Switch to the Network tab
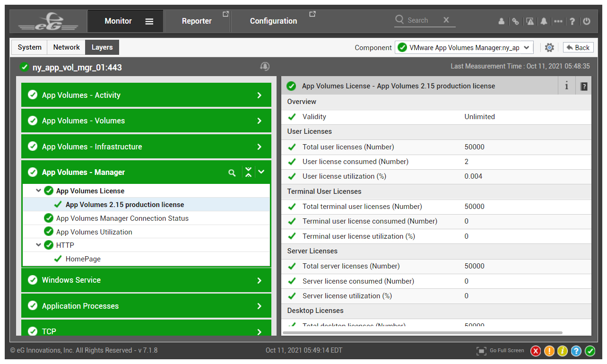The height and width of the screenshot is (364, 607). 66,47
